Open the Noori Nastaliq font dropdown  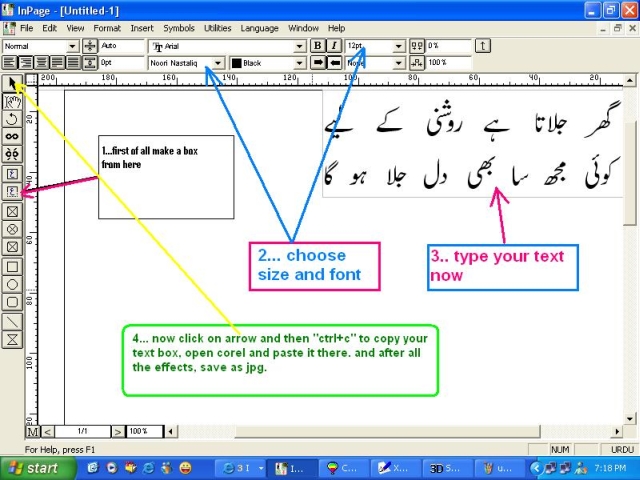[x=218, y=63]
